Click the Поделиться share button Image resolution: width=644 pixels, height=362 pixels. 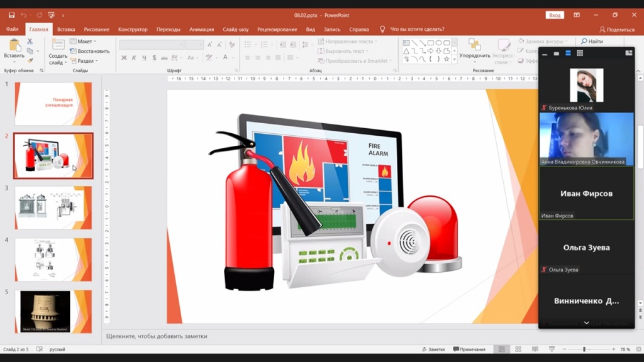(x=617, y=30)
